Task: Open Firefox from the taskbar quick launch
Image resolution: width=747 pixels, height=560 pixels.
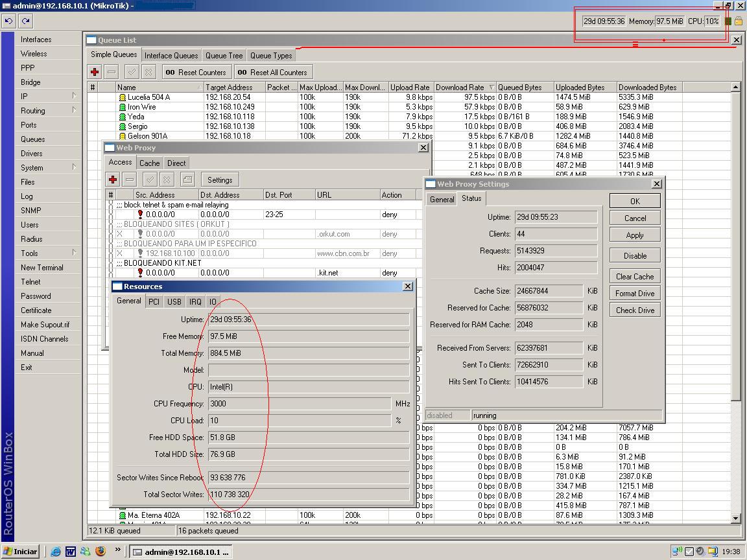Action: pyautogui.click(x=101, y=552)
